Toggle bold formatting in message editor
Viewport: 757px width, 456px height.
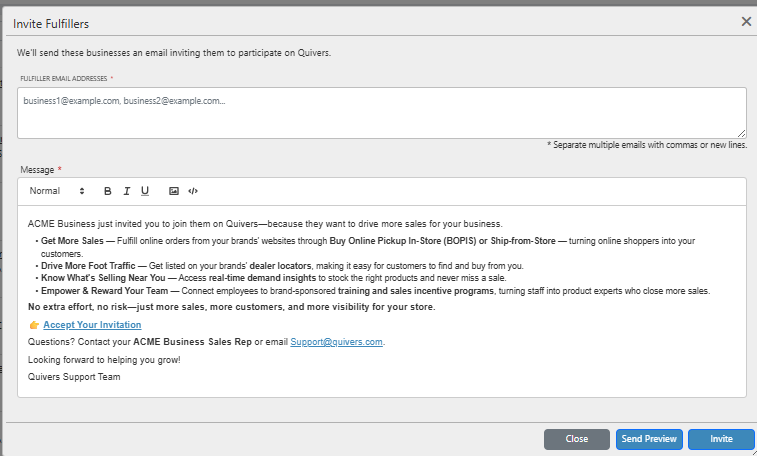tap(108, 191)
